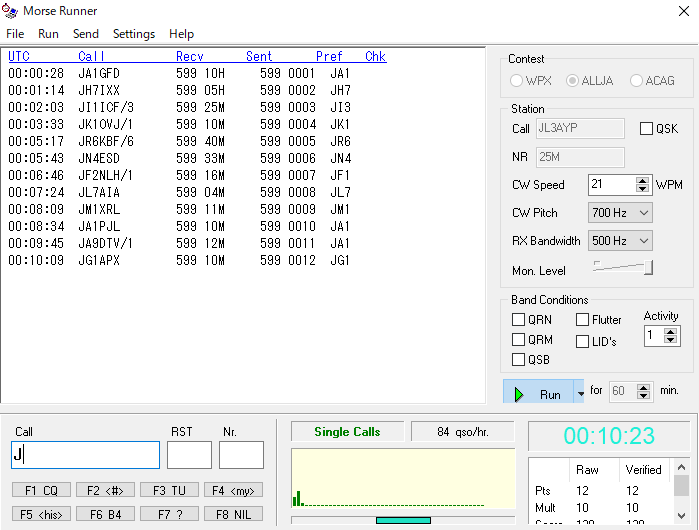699x530 pixels.
Task: Click the F6 B4 button
Action: 105,514
